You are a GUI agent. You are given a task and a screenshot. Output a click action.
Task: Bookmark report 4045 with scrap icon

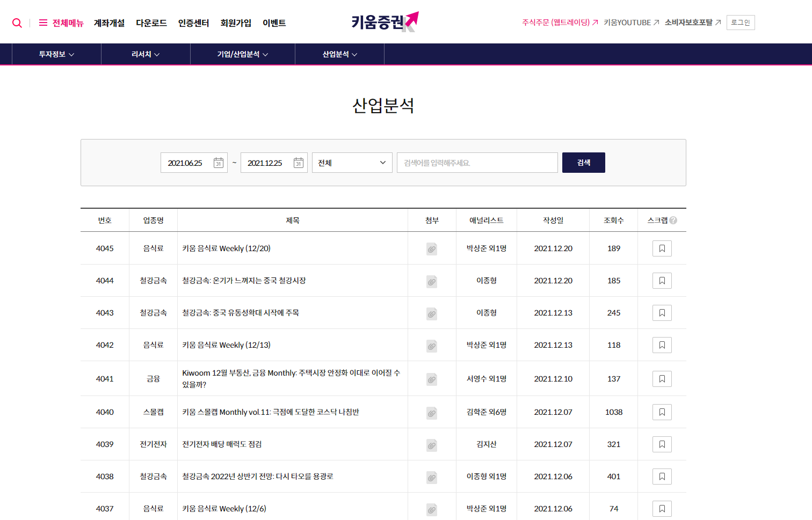coord(662,248)
